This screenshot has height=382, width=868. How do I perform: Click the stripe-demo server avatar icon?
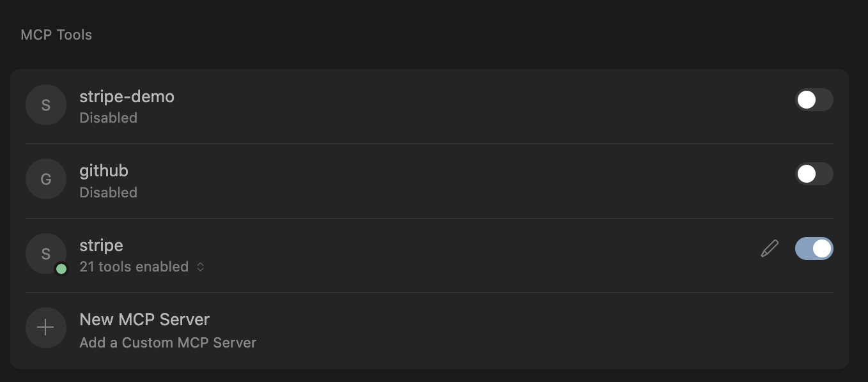(x=46, y=105)
